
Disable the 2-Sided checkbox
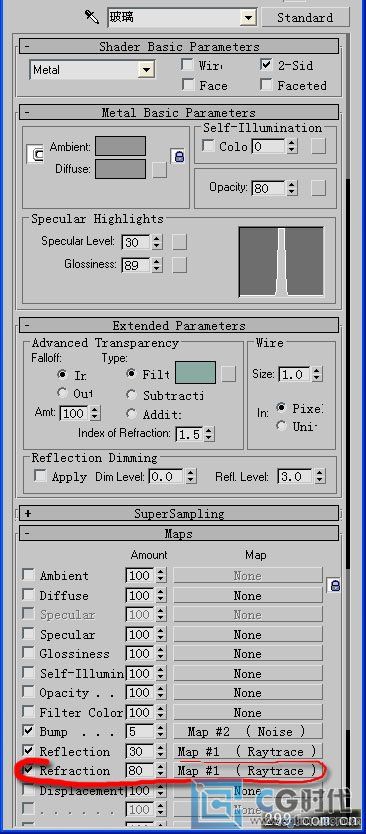point(266,65)
